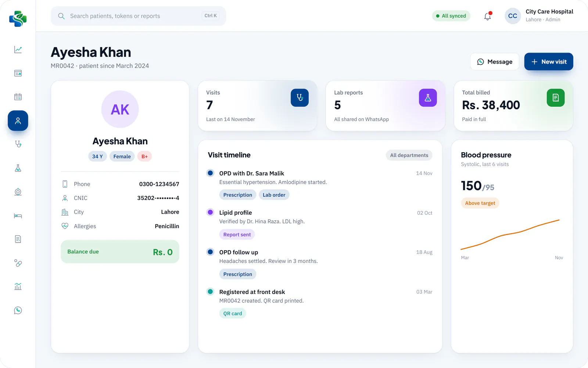Click the B+ blood group chip

(x=144, y=156)
